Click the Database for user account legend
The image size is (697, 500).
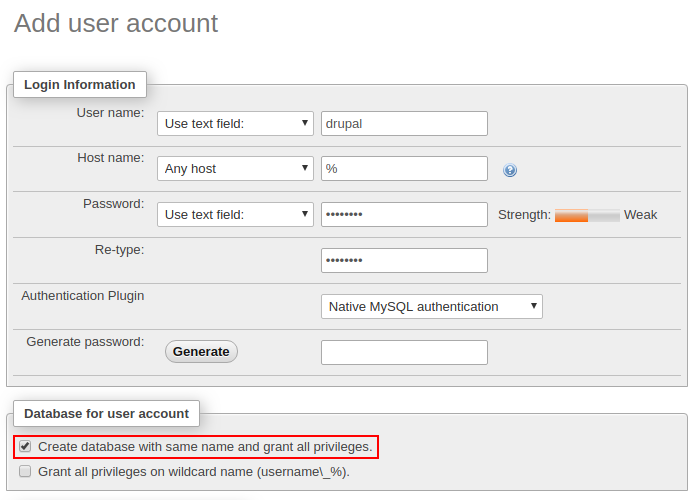click(x=106, y=413)
